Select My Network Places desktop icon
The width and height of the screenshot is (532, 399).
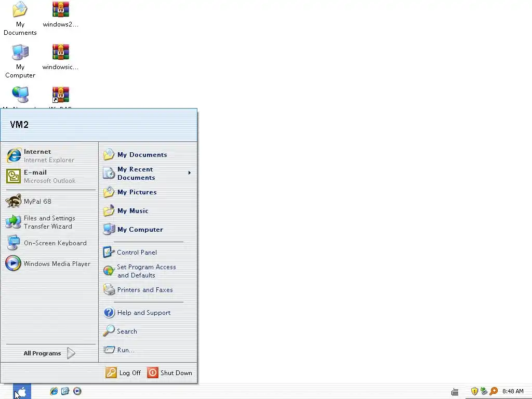20,97
